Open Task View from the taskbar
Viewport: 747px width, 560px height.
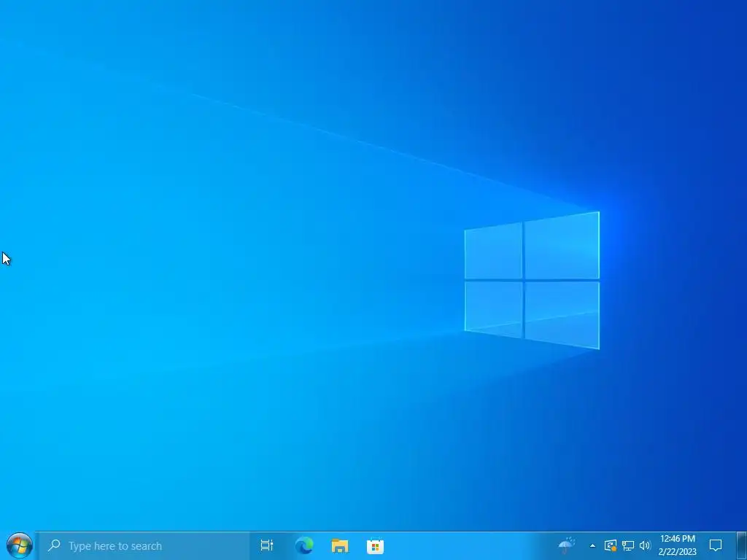[x=267, y=545]
